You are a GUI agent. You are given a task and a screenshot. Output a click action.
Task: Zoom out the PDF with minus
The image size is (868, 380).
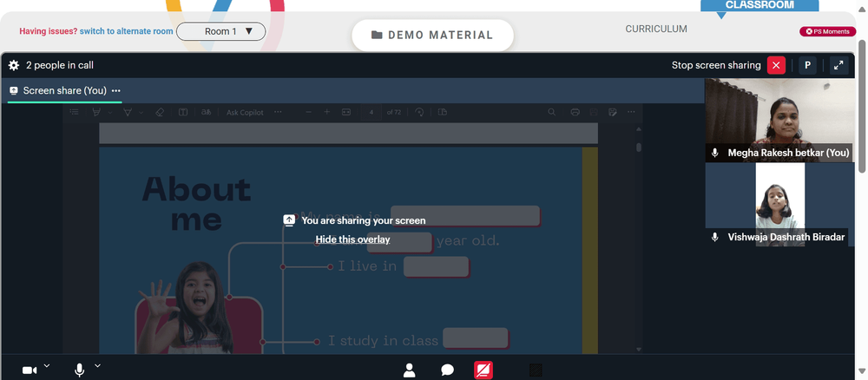[309, 112]
